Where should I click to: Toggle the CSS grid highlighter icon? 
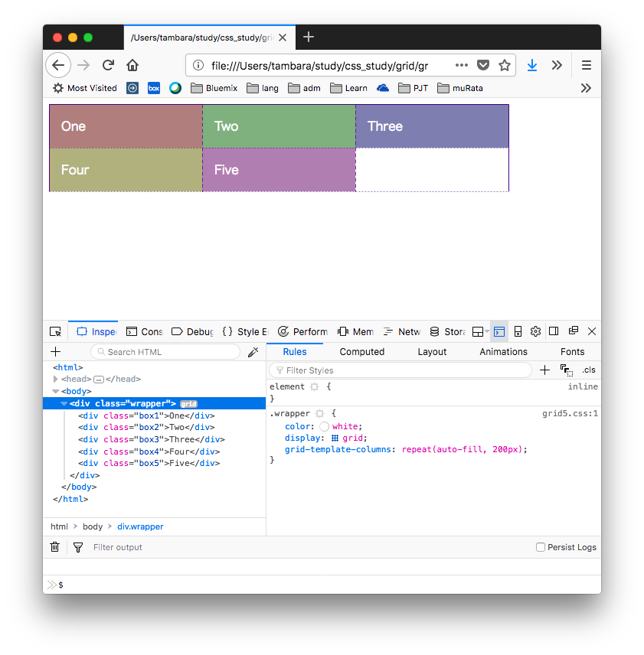pos(335,438)
